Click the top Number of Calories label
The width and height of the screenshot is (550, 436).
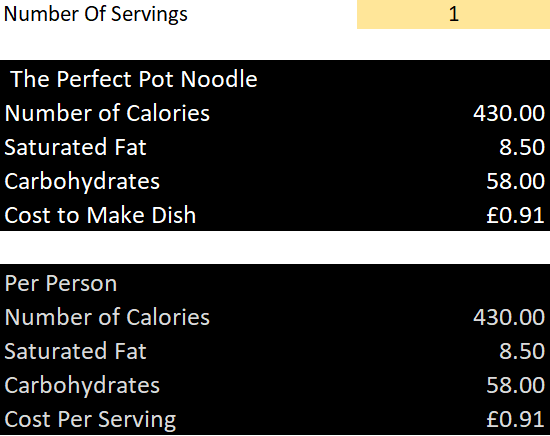click(x=107, y=113)
